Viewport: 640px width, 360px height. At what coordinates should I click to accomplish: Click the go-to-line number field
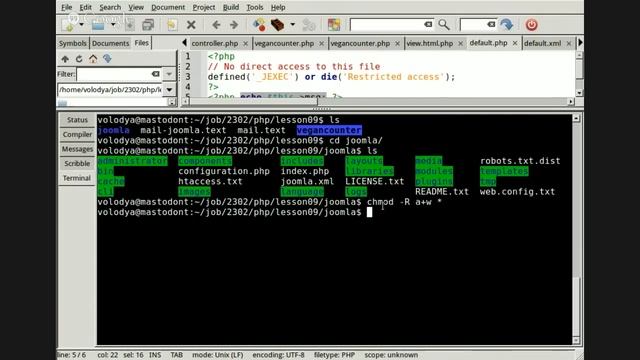[x=473, y=25]
